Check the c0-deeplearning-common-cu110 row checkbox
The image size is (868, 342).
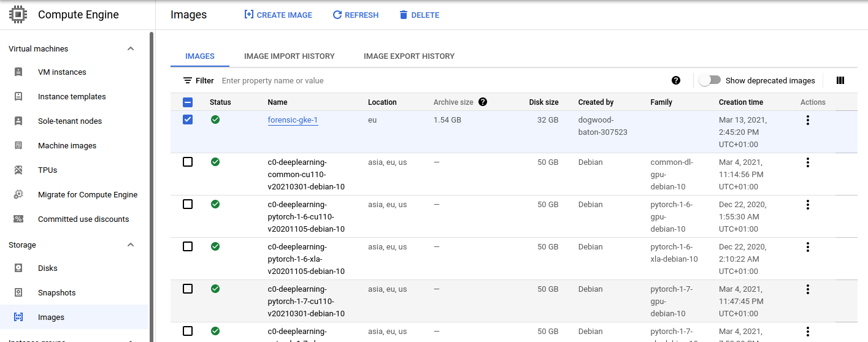point(188,162)
